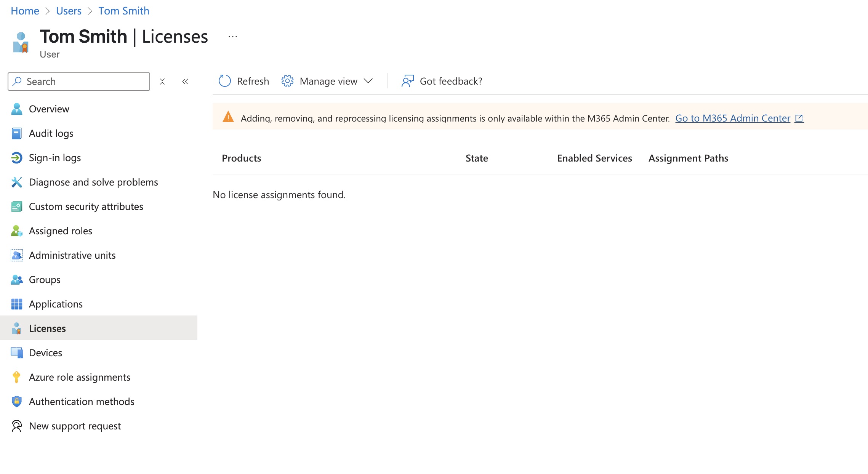Open Administrative units page

tap(72, 255)
